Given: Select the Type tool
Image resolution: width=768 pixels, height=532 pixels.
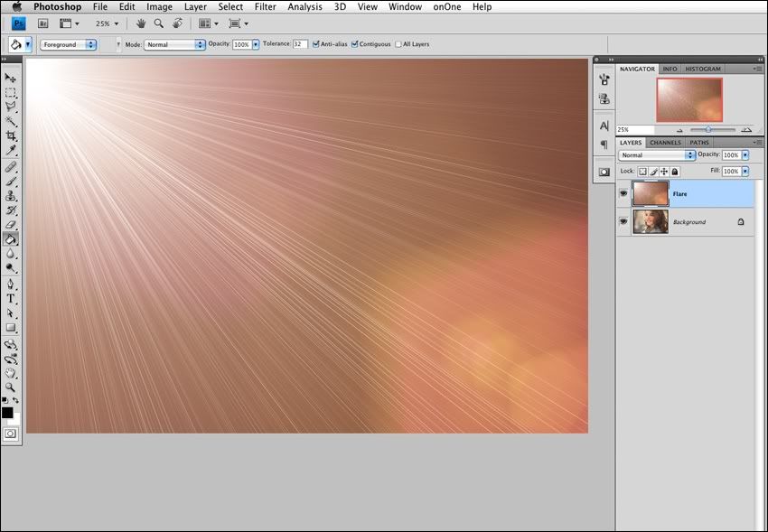Looking at the screenshot, I should (10, 299).
